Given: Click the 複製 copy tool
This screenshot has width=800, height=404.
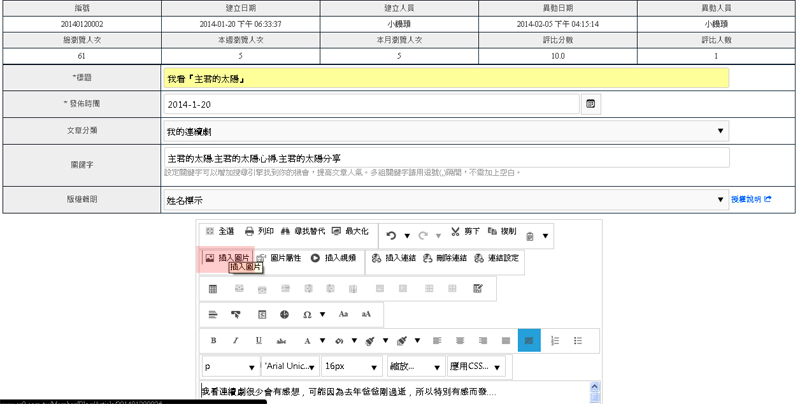Looking at the screenshot, I should point(502,232).
